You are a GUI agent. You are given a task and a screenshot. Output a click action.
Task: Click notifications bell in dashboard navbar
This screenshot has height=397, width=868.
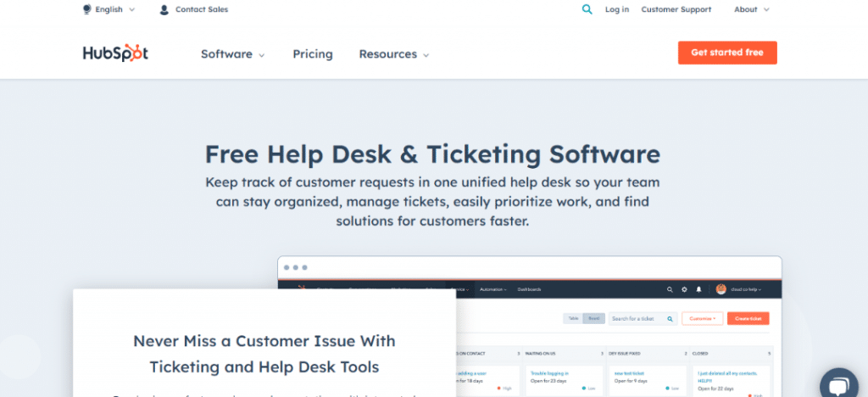click(x=698, y=289)
